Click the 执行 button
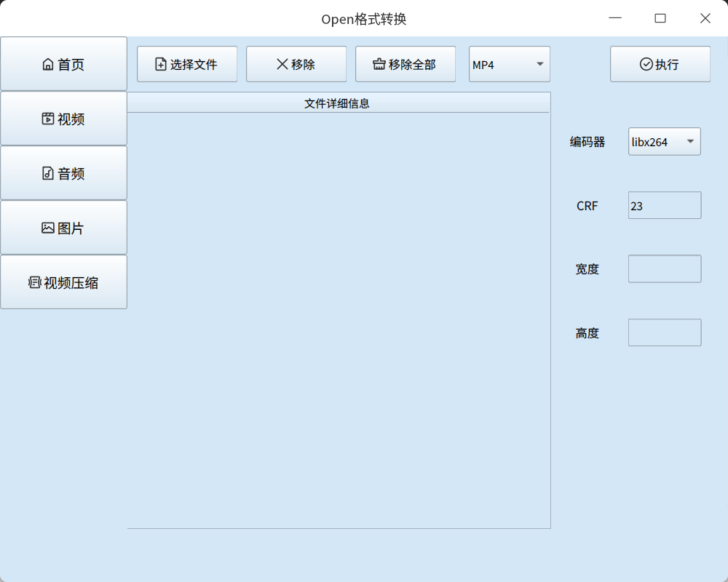 pyautogui.click(x=660, y=64)
